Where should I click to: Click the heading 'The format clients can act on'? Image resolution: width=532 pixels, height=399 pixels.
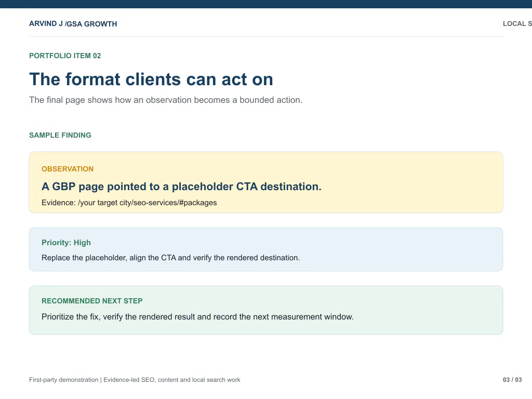coord(151,79)
